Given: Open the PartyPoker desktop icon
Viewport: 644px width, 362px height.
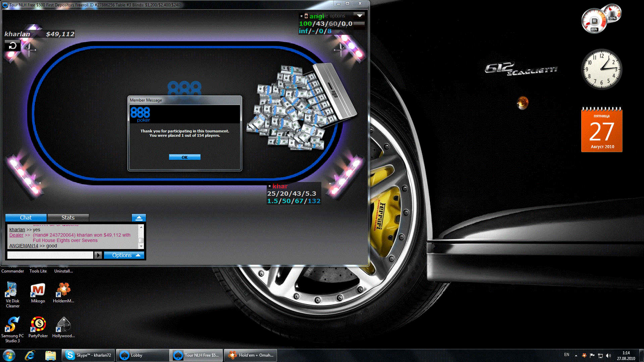Looking at the screenshot, I should [38, 324].
